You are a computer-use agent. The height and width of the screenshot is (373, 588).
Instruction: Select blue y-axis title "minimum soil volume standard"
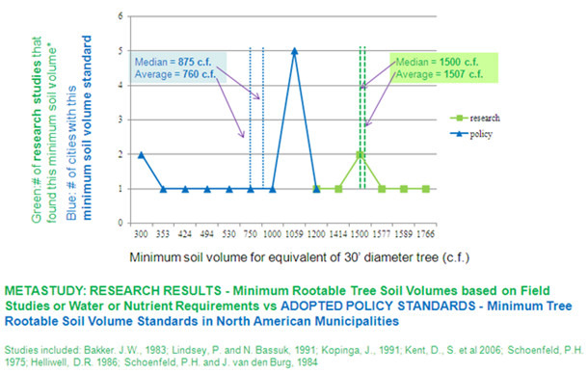[x=87, y=127]
